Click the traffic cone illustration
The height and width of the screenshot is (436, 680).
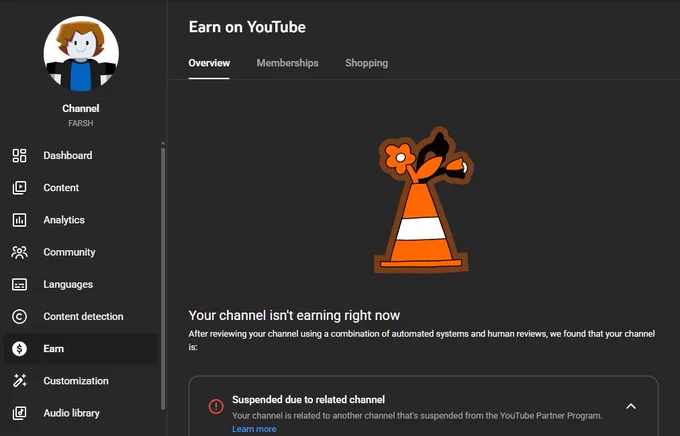tap(424, 200)
